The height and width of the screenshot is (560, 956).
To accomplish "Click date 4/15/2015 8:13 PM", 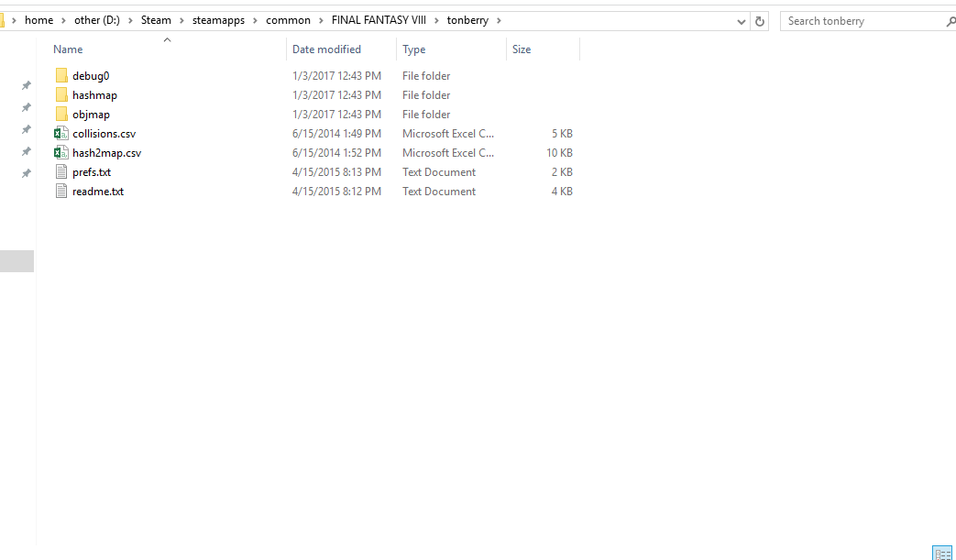I will click(x=336, y=171).
